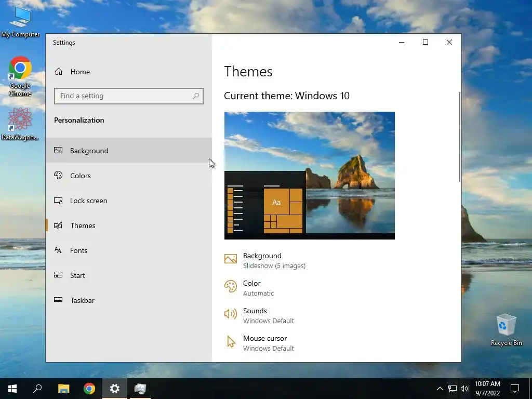Close the Settings window

click(449, 42)
